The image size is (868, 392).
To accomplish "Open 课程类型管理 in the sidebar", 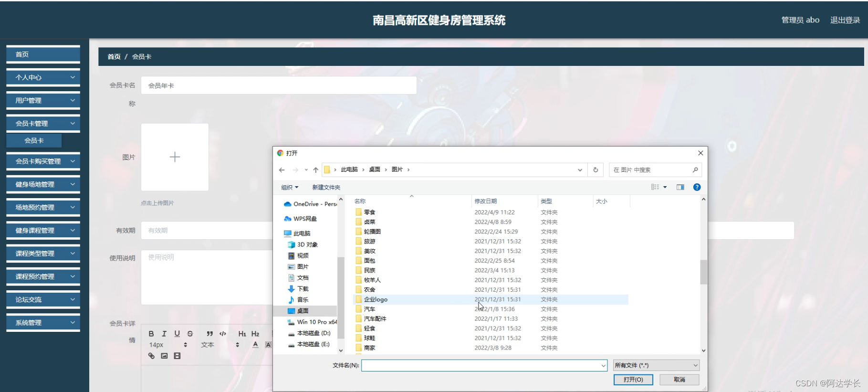I will pos(43,254).
